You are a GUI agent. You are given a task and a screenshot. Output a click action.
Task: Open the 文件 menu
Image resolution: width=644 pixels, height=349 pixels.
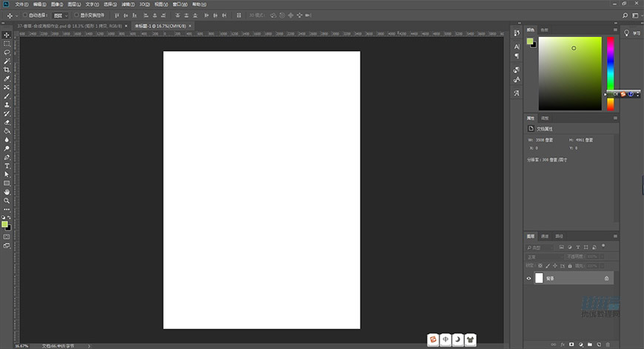[20, 4]
